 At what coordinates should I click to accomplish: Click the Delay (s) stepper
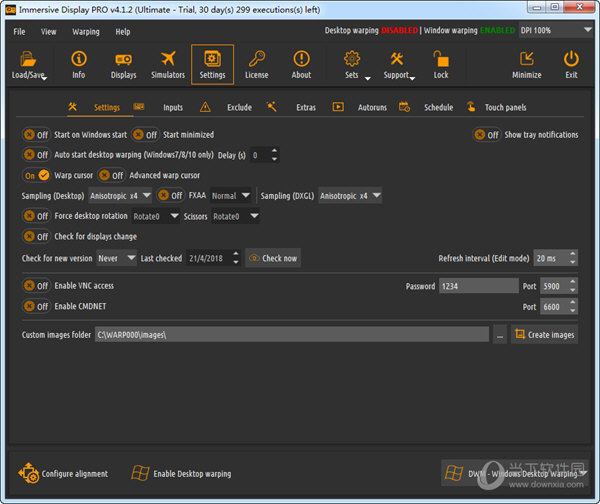[274, 155]
